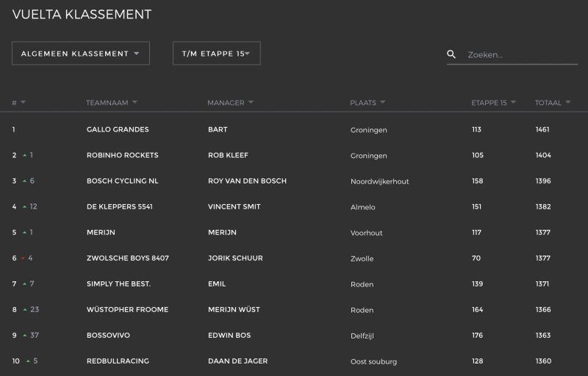
Task: Select the WÜSTOPHER FROOME team row
Action: (x=294, y=310)
